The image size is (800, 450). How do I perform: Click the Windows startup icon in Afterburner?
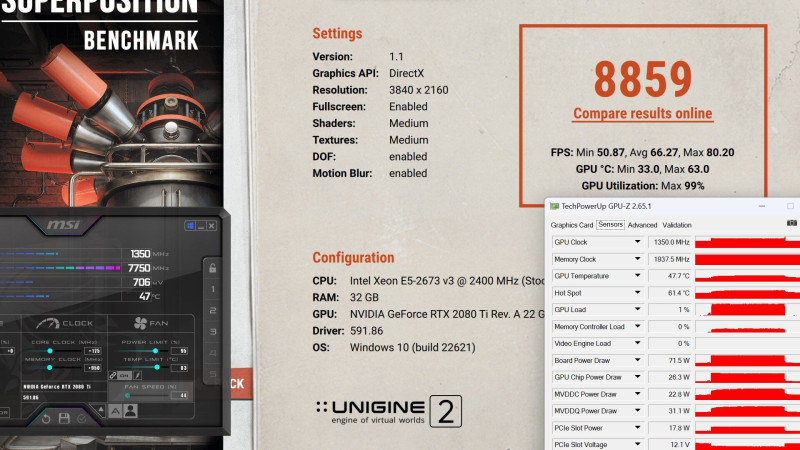tap(190, 226)
